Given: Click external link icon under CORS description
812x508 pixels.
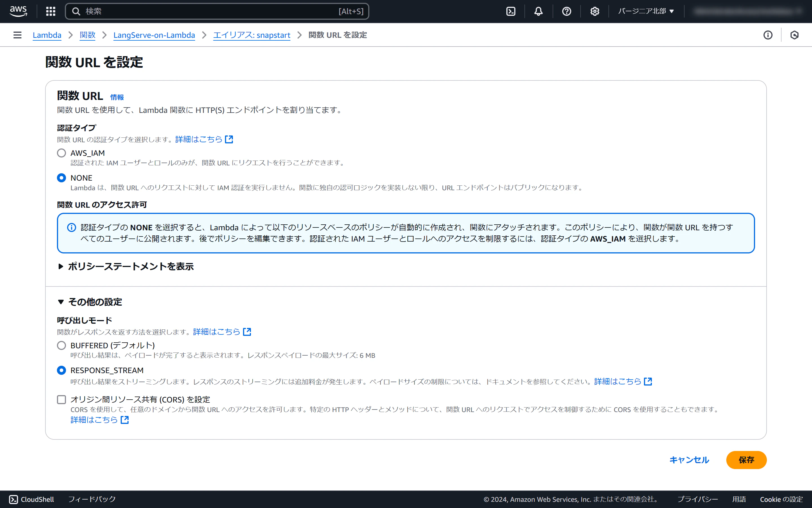Looking at the screenshot, I should (125, 420).
